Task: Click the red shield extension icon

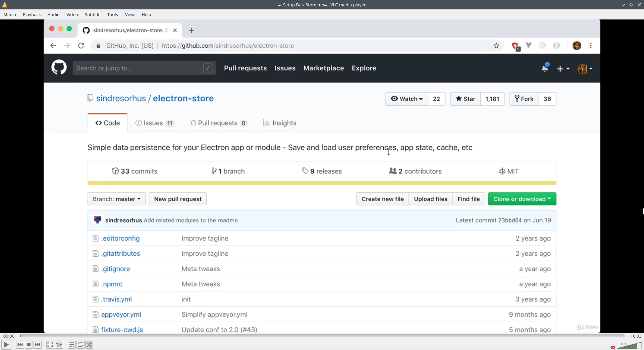Action: pos(516,46)
